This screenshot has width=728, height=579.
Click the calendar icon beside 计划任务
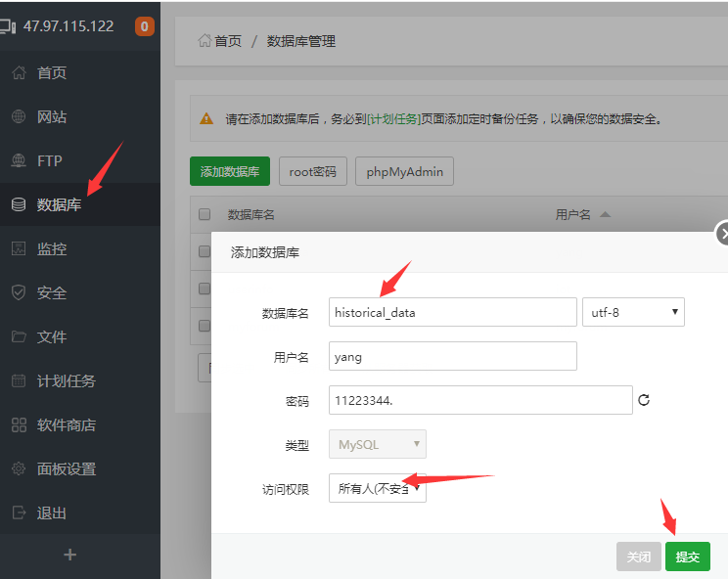point(19,380)
